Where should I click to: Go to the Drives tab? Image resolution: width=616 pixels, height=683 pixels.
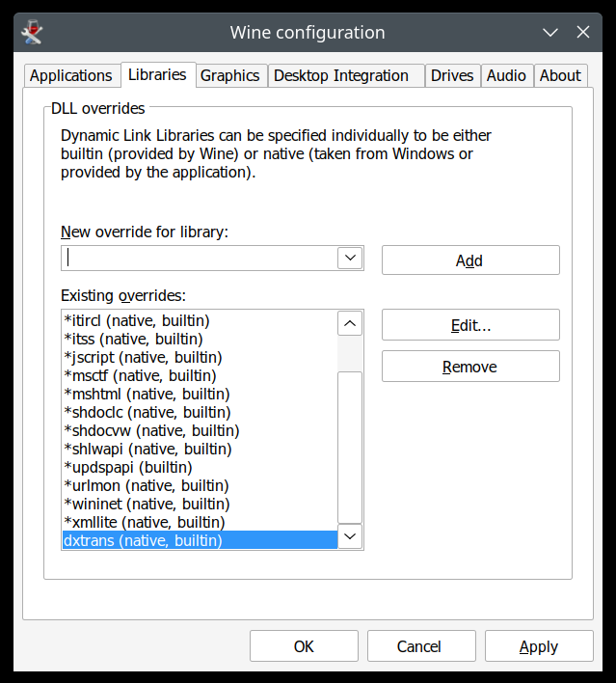click(x=452, y=76)
